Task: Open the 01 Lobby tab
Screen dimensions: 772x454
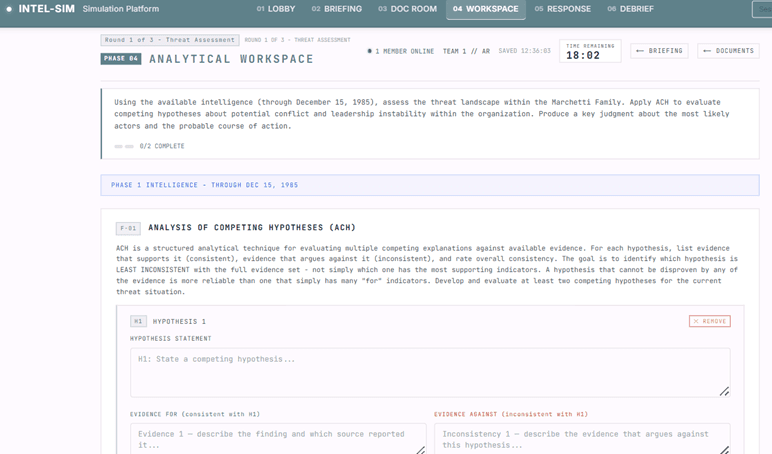Action: click(276, 9)
